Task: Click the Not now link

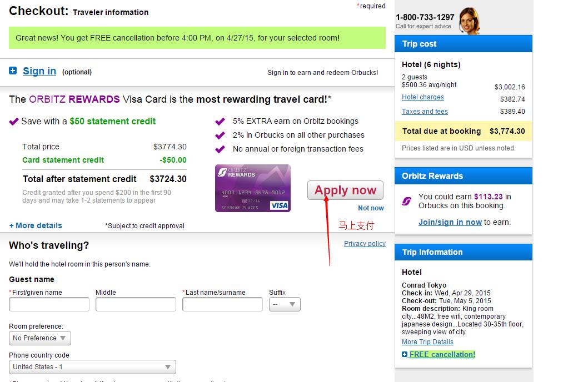Action: pos(371,208)
